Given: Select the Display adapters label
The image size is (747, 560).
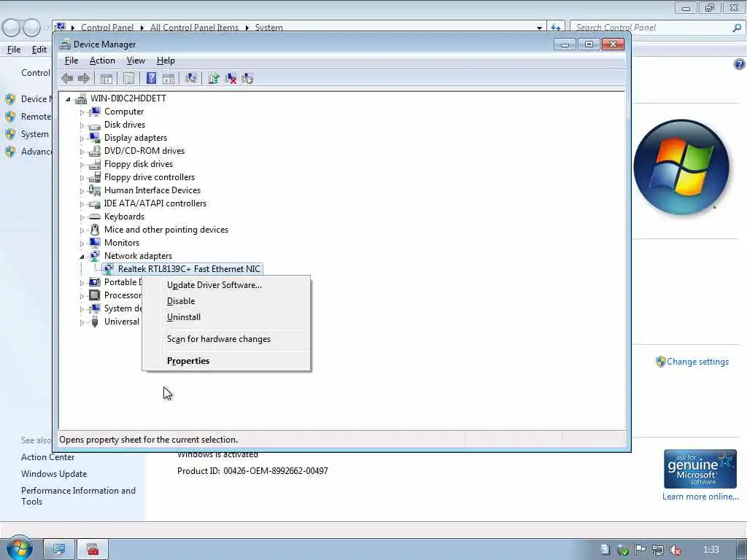Looking at the screenshot, I should tap(136, 138).
